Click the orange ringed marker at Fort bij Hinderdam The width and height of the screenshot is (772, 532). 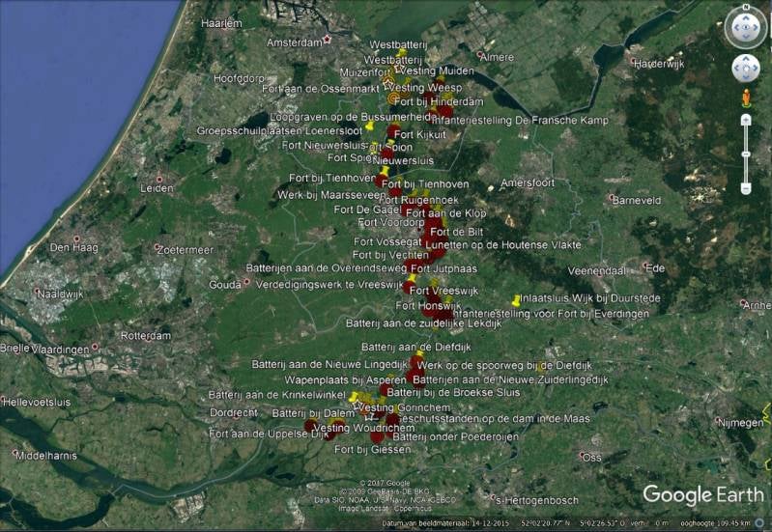pyautogui.click(x=392, y=99)
